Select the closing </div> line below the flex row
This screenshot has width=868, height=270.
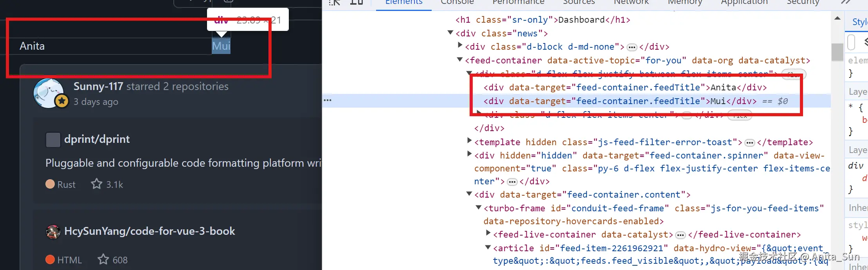[x=489, y=128]
